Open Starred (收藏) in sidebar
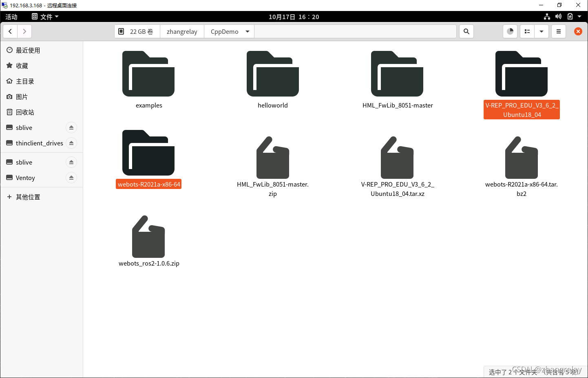This screenshot has height=378, width=588. click(x=42, y=66)
